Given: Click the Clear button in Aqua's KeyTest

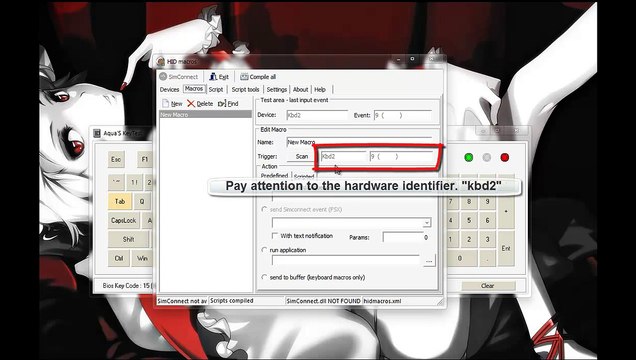Looking at the screenshot, I should tap(488, 286).
